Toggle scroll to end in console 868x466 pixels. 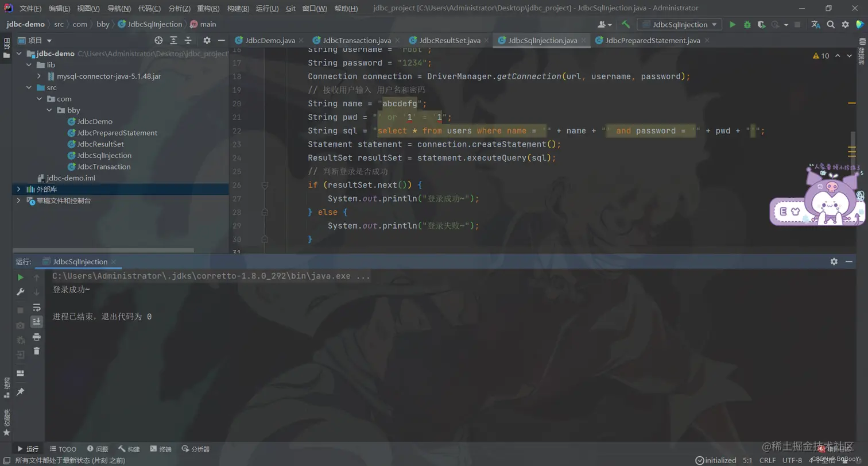pos(37,321)
